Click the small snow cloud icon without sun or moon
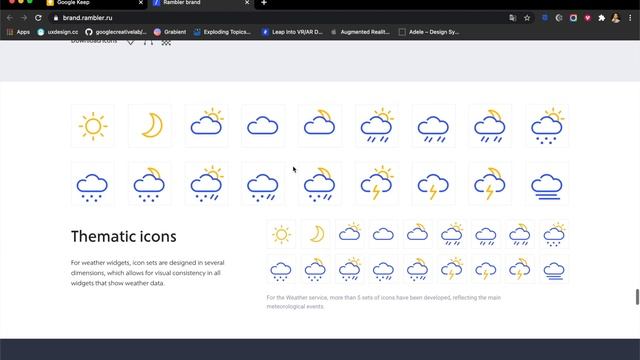The width and height of the screenshot is (640, 360). [281, 272]
